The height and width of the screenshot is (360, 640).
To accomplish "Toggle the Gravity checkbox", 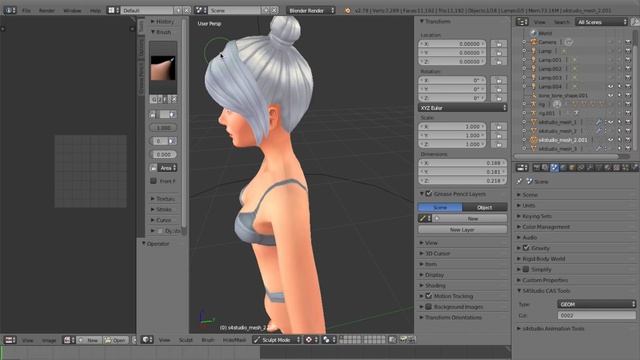I will pos(526,248).
